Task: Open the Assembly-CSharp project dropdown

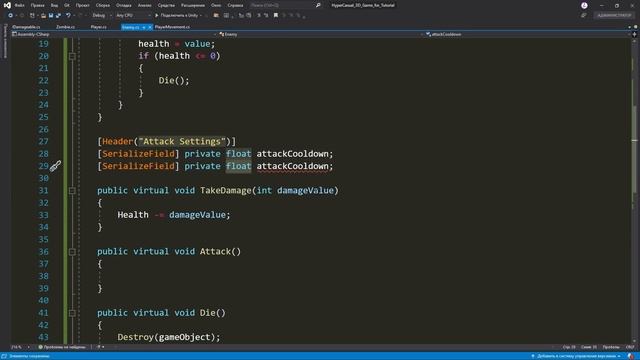Action: [114, 34]
